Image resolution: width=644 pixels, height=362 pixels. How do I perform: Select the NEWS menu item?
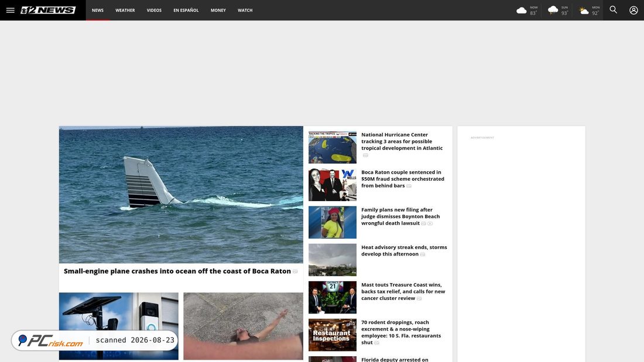tap(98, 11)
